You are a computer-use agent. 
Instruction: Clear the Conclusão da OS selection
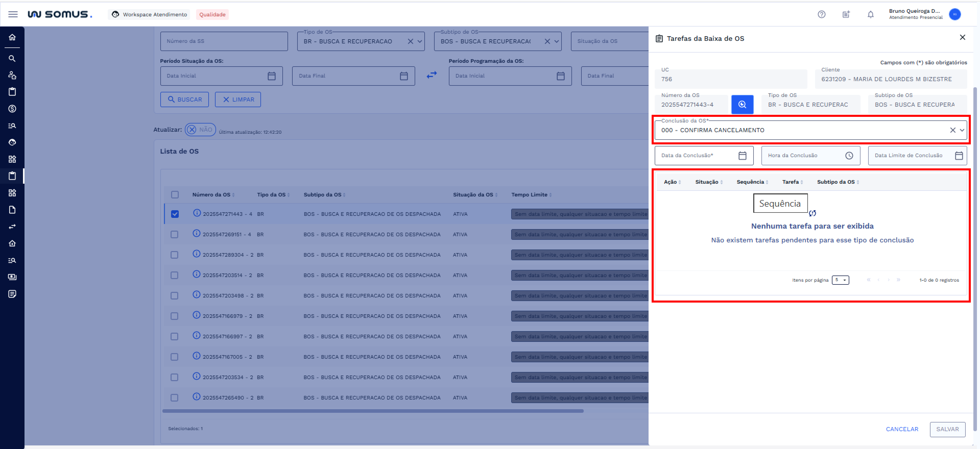[953, 130]
